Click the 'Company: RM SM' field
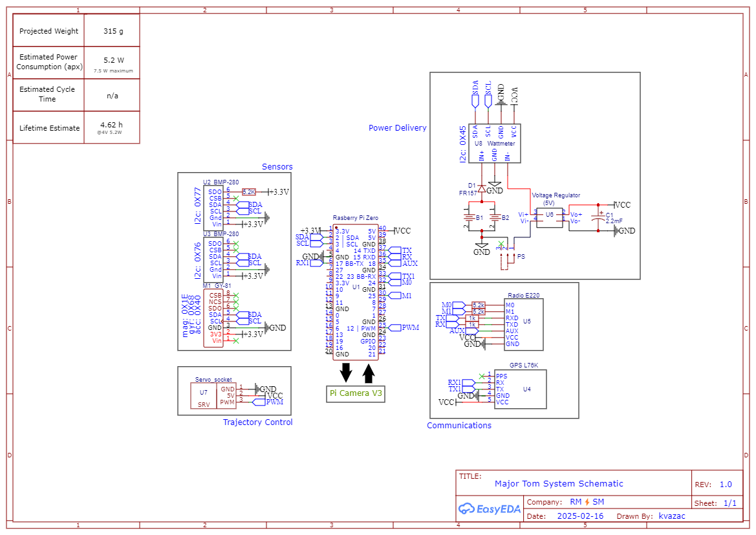 tap(565, 502)
